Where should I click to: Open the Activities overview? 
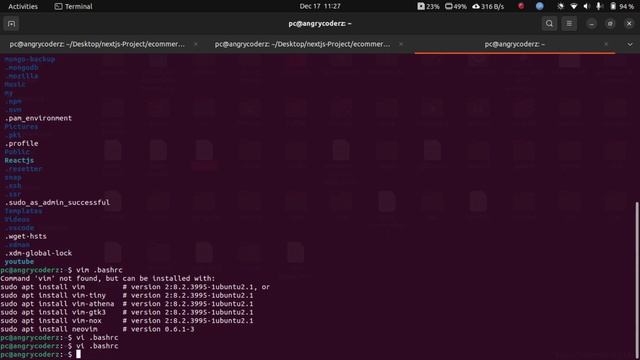[23, 6]
